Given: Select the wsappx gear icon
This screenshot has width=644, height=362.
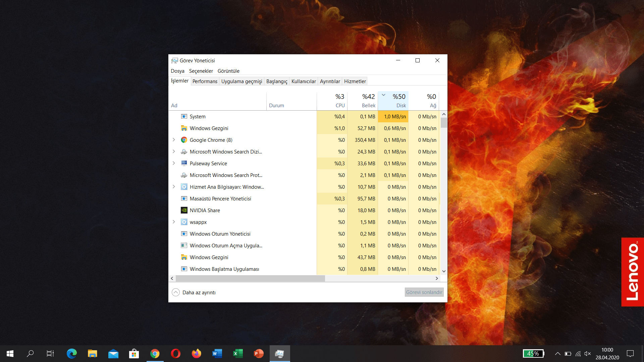Looking at the screenshot, I should click(x=184, y=222).
